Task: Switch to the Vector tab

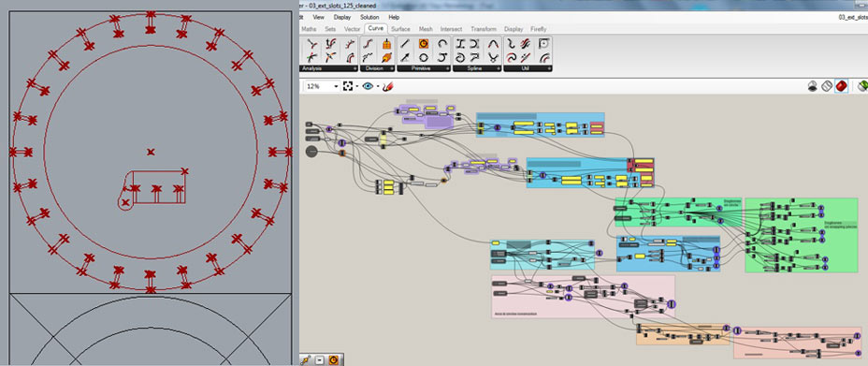Action: point(352,29)
